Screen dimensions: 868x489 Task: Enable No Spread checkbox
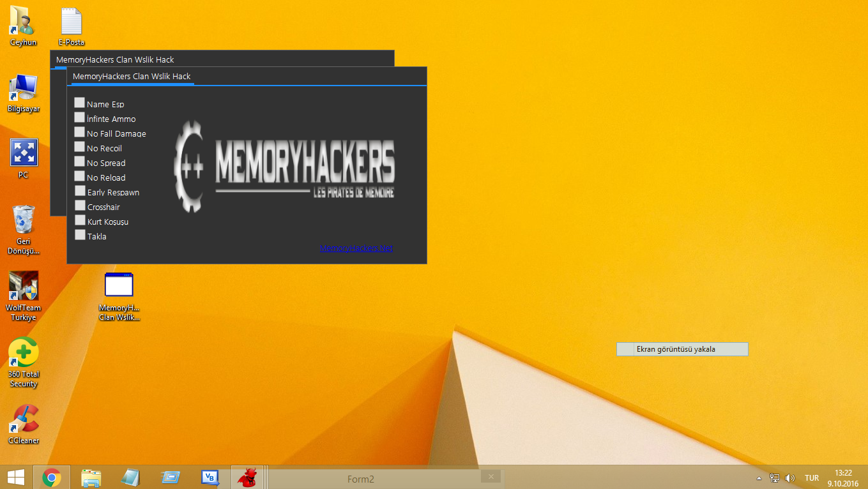tap(79, 162)
